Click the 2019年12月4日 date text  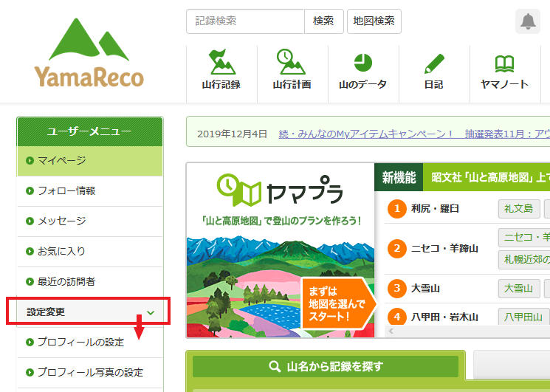coord(233,134)
